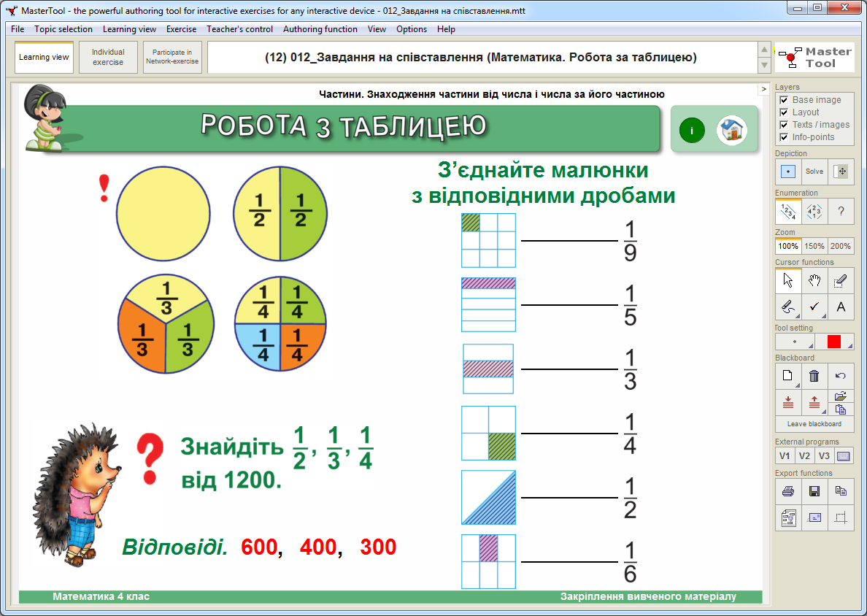This screenshot has width=867, height=616.
Task: Collapse the side panel with '>' arrow
Action: tap(763, 89)
